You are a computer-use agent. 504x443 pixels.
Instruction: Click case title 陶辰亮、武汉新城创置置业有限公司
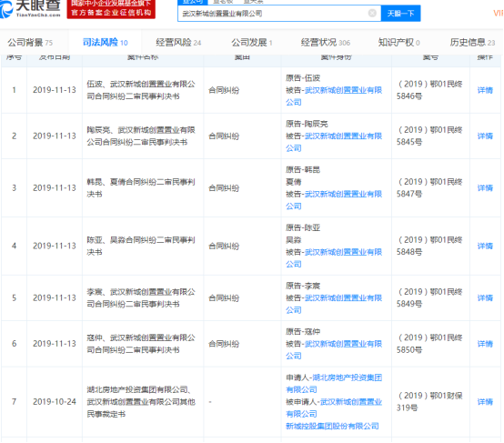(141, 136)
